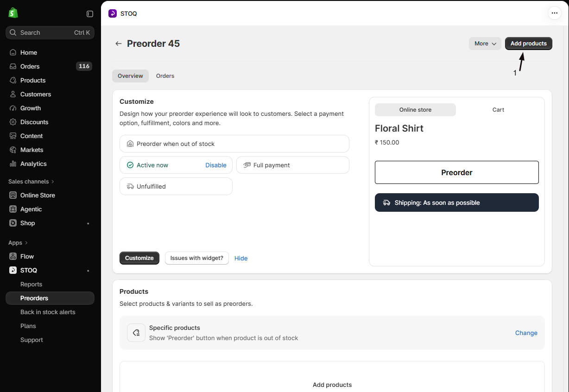Open Home in the sidebar
Image resolution: width=569 pixels, height=392 pixels.
pyautogui.click(x=50, y=52)
